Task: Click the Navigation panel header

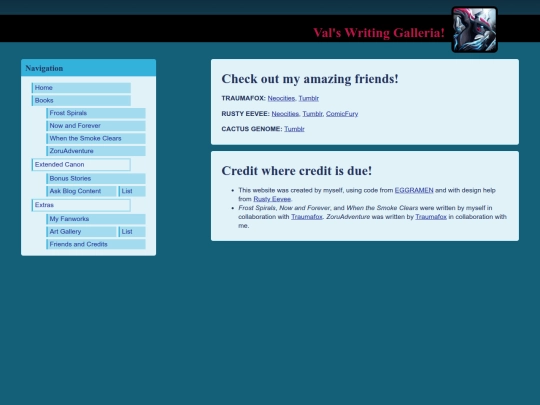Action: 89,68
